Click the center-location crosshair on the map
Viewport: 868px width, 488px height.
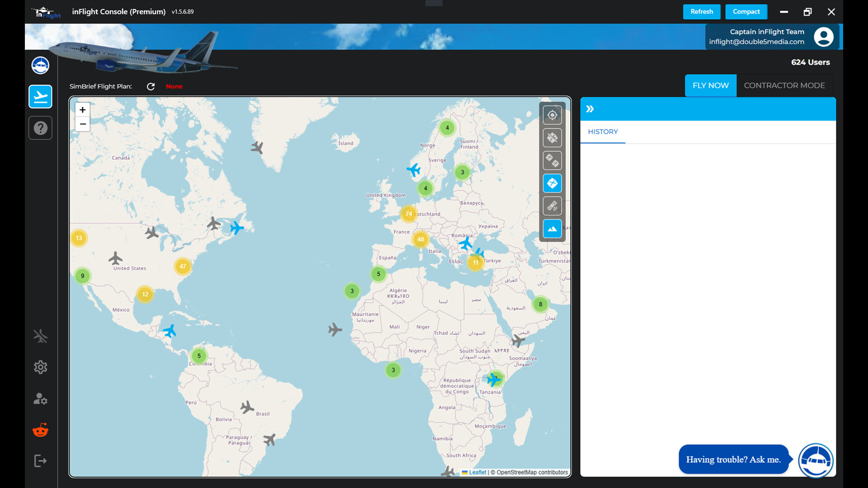[552, 115]
